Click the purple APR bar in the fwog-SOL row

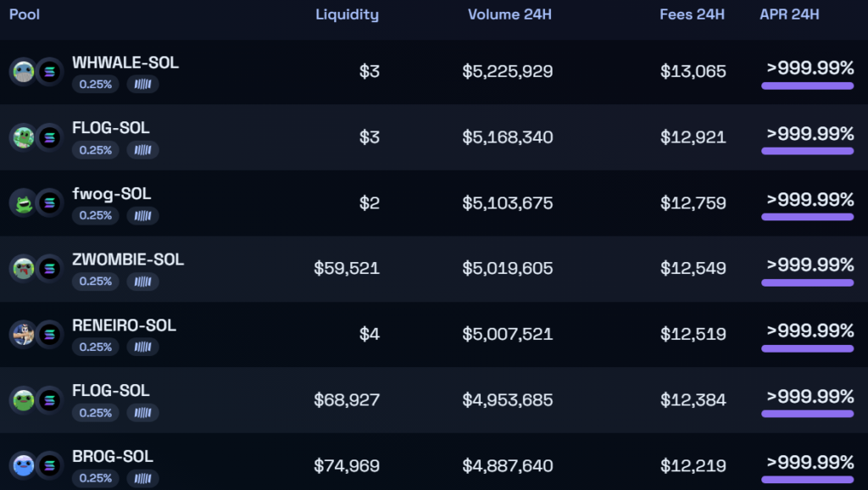click(807, 217)
